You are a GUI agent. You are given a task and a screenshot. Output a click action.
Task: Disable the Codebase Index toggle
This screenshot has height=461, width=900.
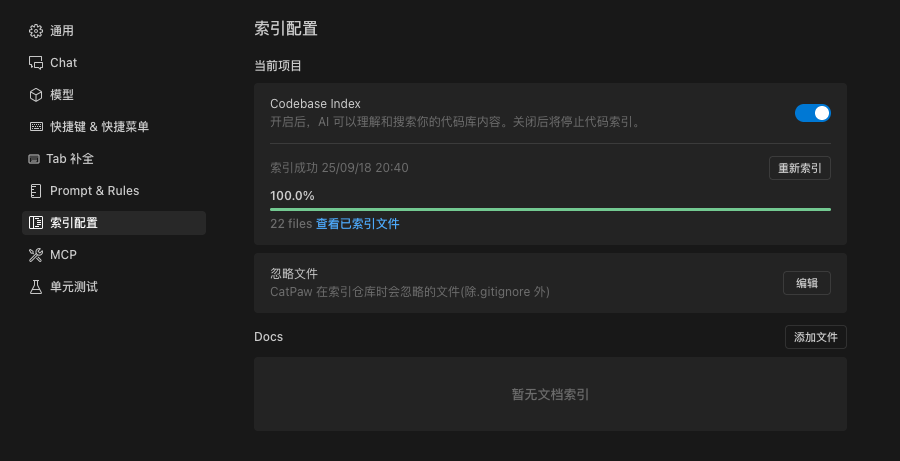coord(812,113)
